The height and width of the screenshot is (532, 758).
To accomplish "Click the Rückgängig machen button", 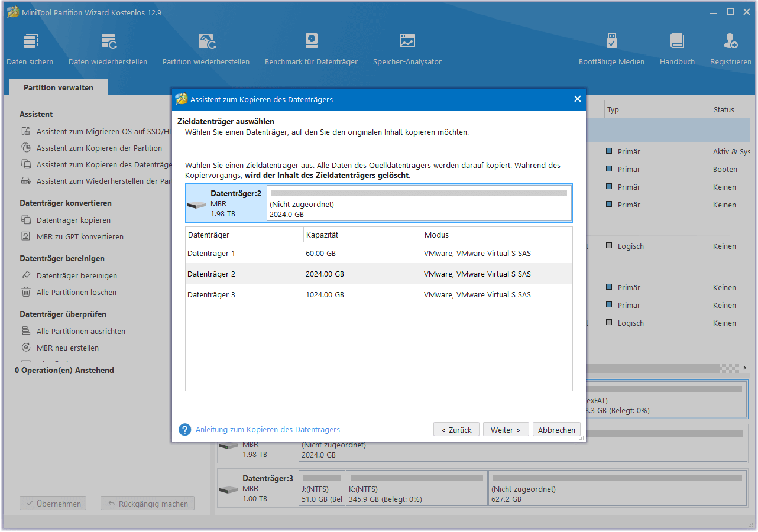I will [x=147, y=504].
